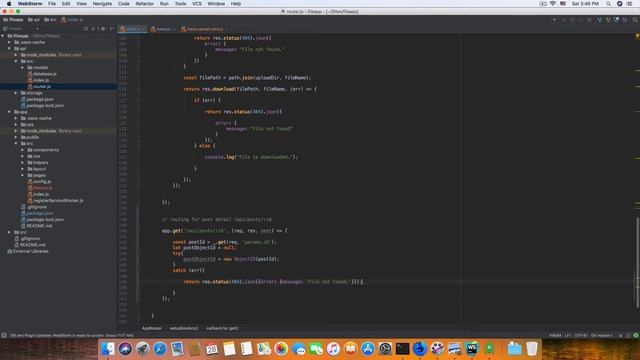Open App Store from the Dock
The height and width of the screenshot is (360, 640).
click(x=367, y=349)
